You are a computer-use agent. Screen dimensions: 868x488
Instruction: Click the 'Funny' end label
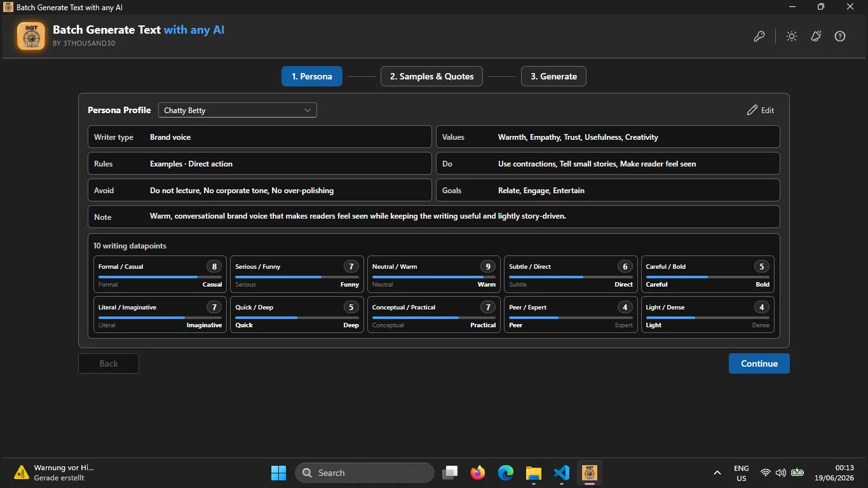(349, 285)
